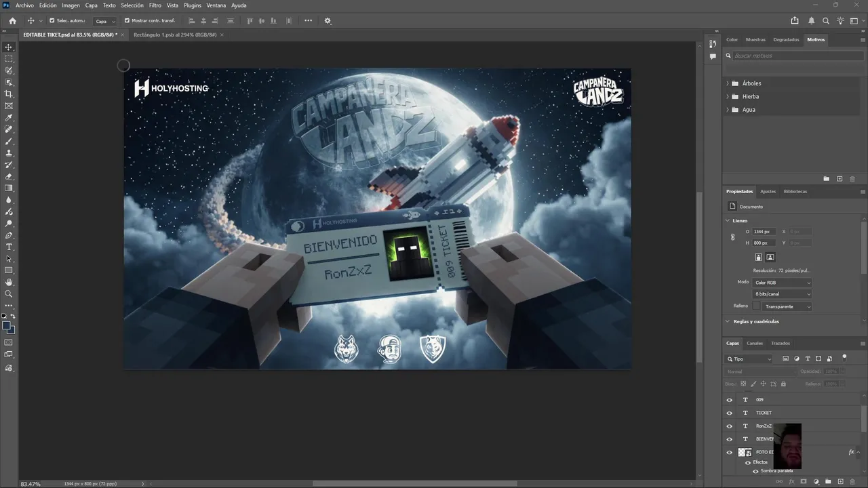This screenshot has width=868, height=488.
Task: Hide the RonZxZ text layer
Action: pos(730,426)
